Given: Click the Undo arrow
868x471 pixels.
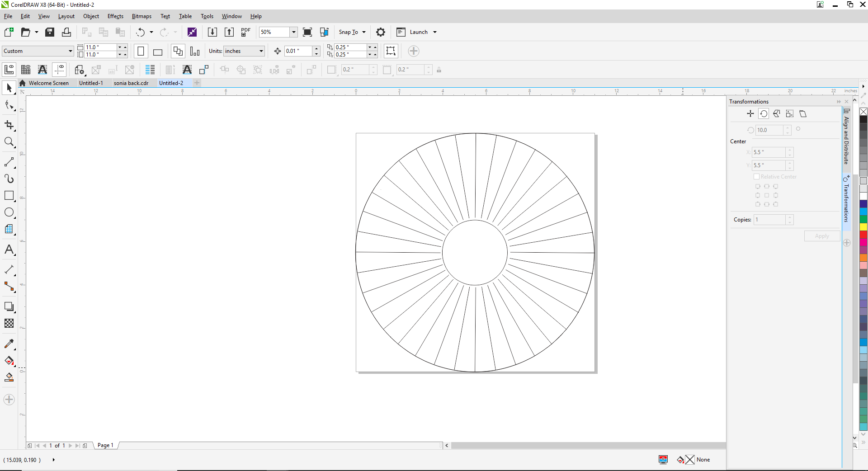Looking at the screenshot, I should pos(141,32).
